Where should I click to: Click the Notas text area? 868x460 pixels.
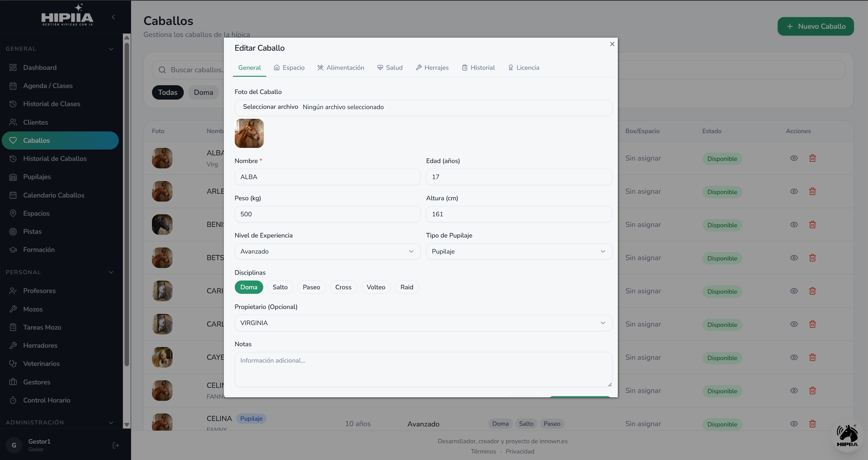tap(423, 370)
